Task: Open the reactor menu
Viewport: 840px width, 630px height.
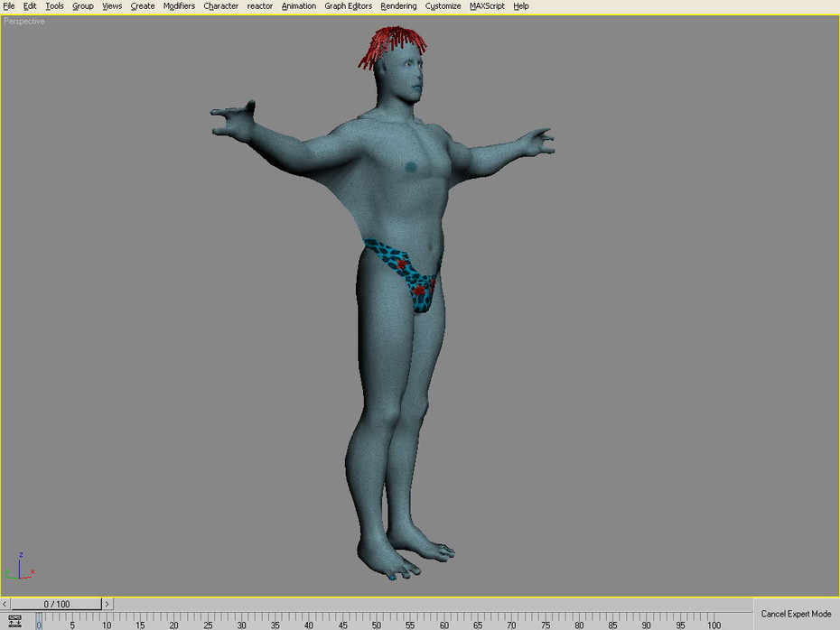Action: coord(260,6)
